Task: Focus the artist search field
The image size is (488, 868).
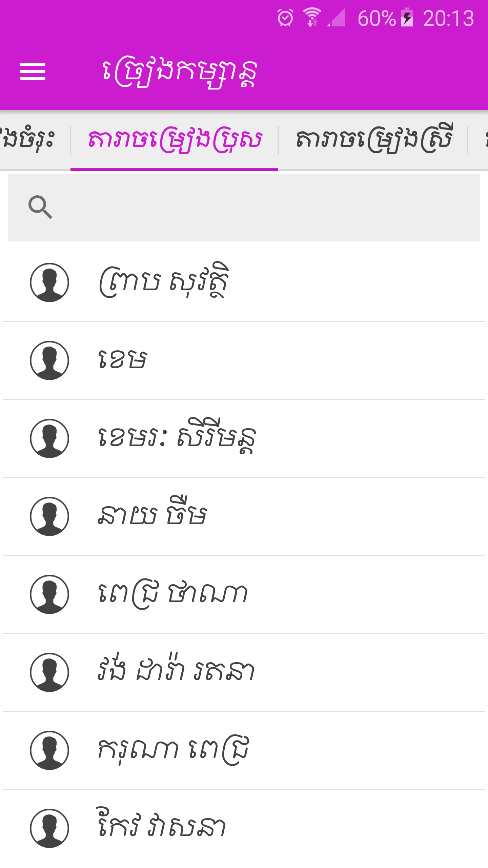Action: click(x=244, y=208)
